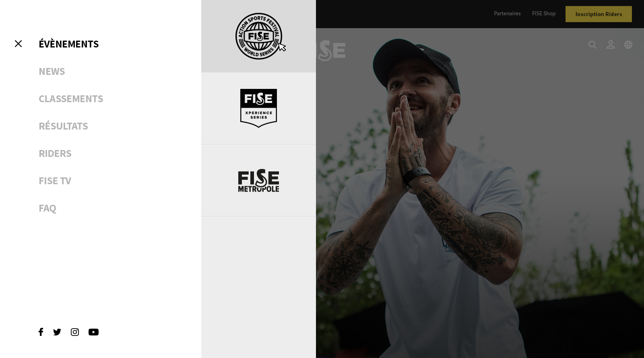644x358 pixels.
Task: Open the FISE YouTube icon
Action: (x=93, y=332)
